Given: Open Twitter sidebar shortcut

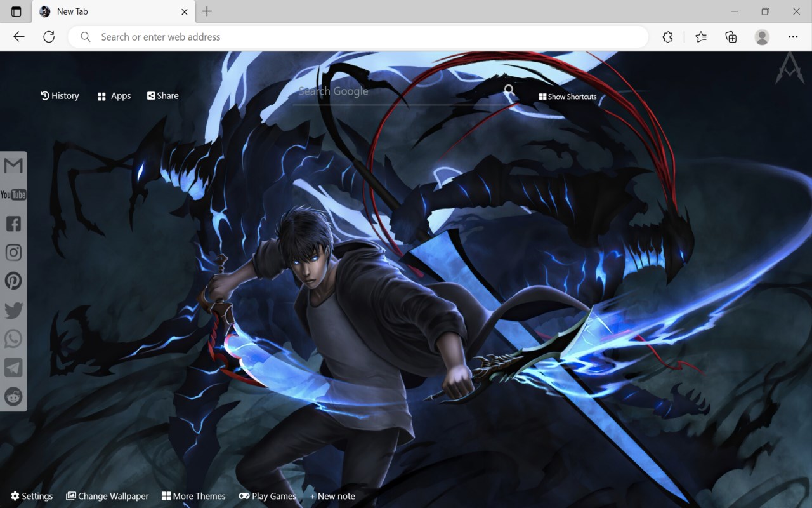Looking at the screenshot, I should pyautogui.click(x=13, y=310).
